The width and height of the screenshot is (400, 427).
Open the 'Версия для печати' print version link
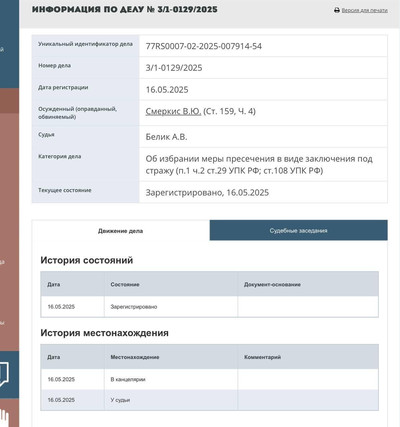364,10
